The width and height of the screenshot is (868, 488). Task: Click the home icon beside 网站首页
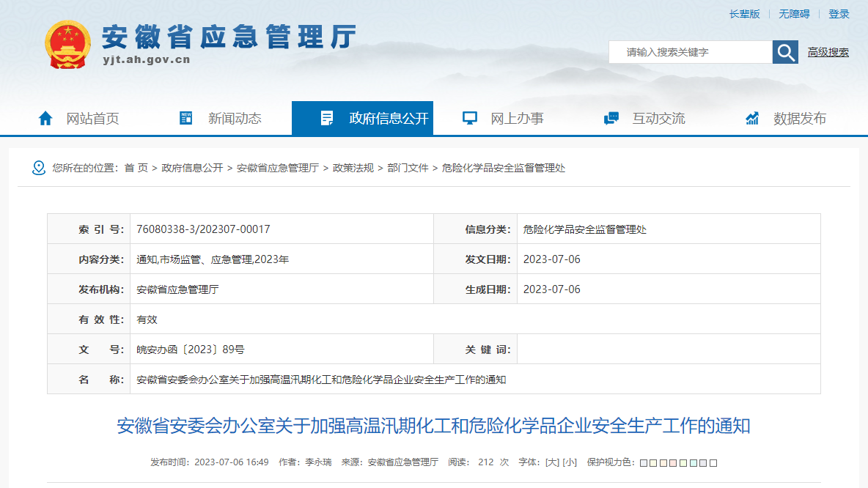point(45,119)
